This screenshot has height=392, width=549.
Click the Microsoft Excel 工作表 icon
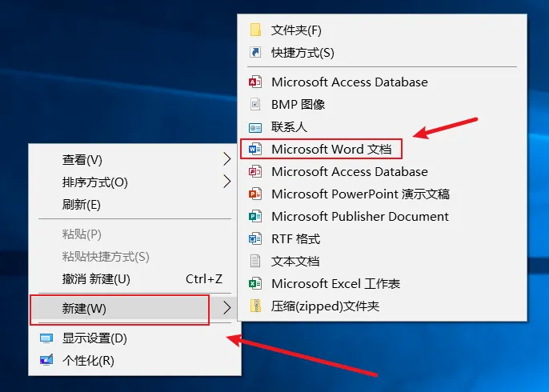click(255, 283)
